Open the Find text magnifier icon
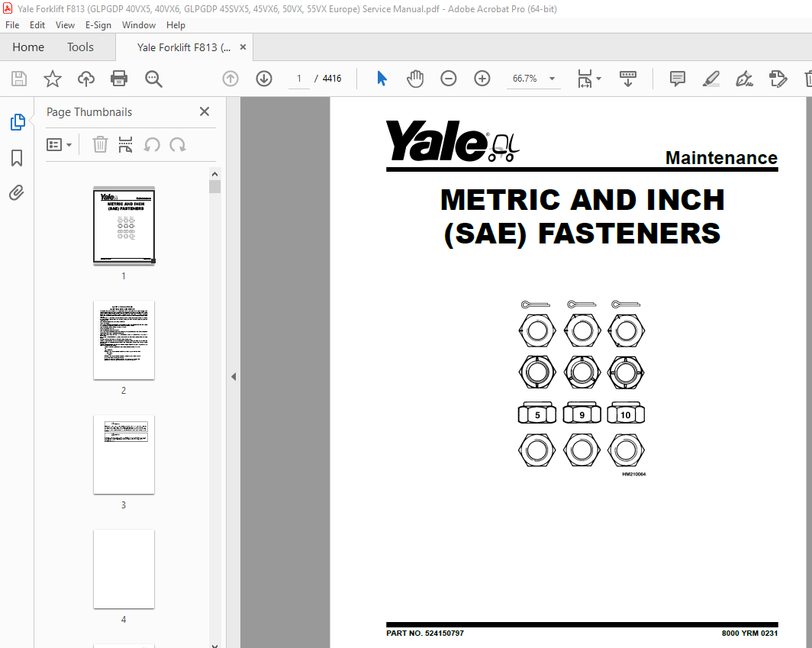Screen dimensions: 812x648 153,79
